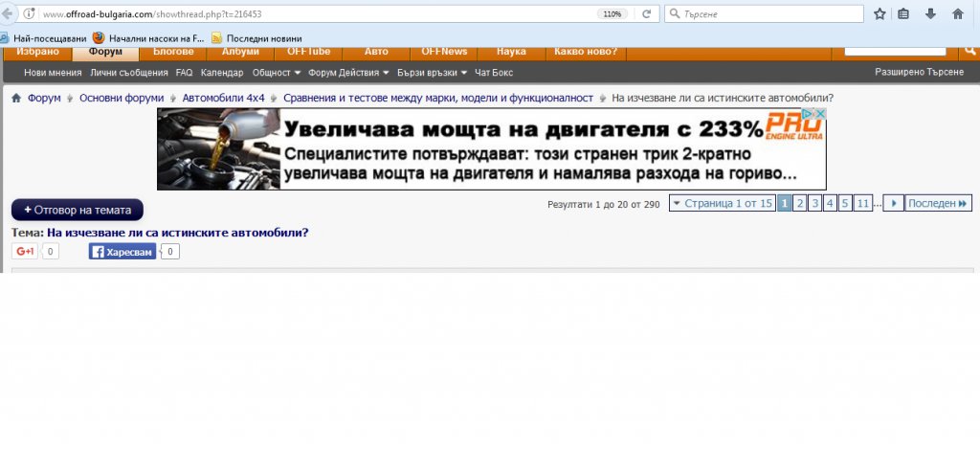Reload the page with the refresh icon

646,13
